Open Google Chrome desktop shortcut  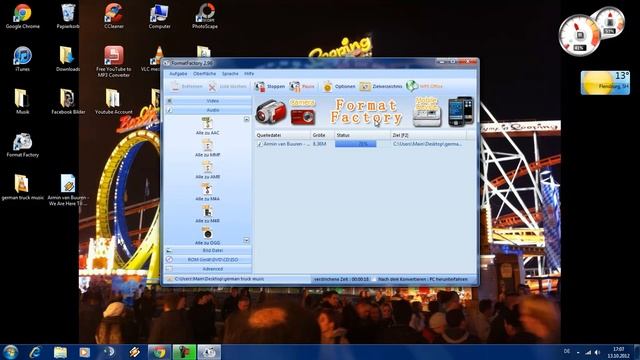tap(22, 16)
